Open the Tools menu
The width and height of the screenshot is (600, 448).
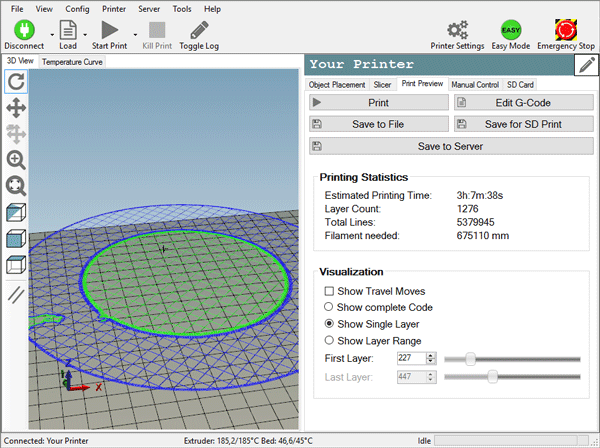[x=182, y=9]
